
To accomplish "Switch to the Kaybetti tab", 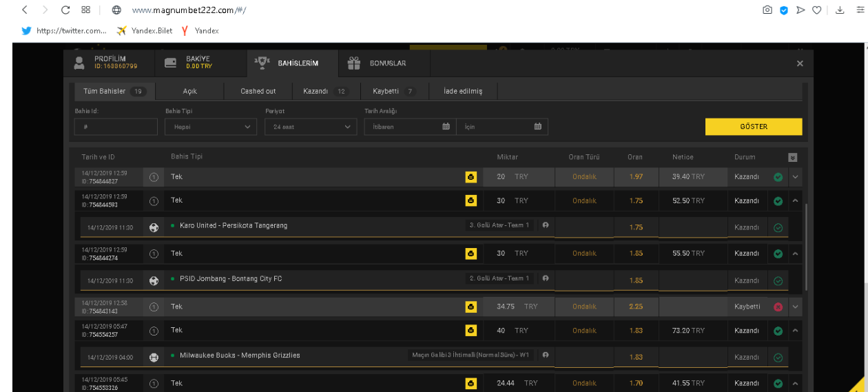I will coord(394,91).
